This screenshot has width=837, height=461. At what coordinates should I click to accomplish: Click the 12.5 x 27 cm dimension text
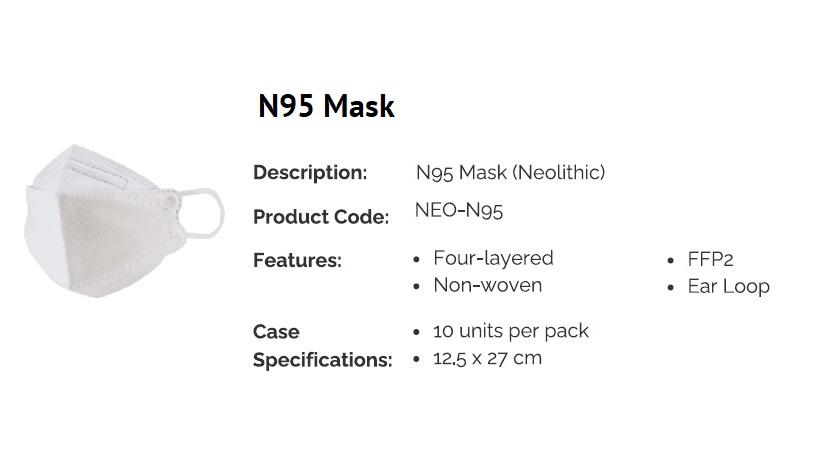point(487,358)
